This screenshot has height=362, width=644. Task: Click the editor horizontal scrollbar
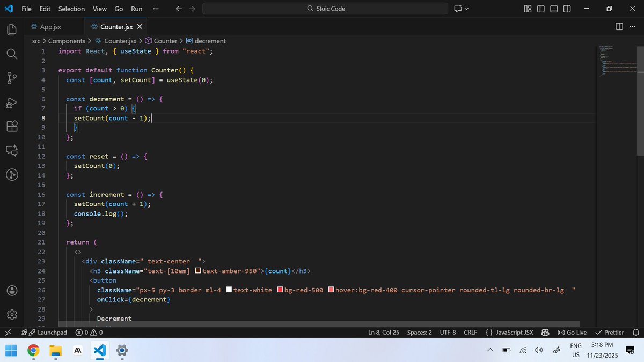tap(319, 323)
